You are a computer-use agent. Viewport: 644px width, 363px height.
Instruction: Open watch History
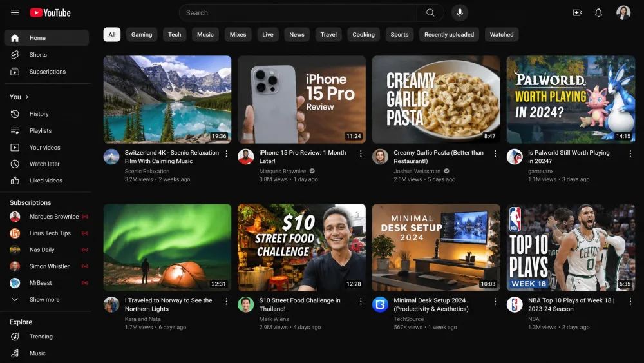pos(46,114)
